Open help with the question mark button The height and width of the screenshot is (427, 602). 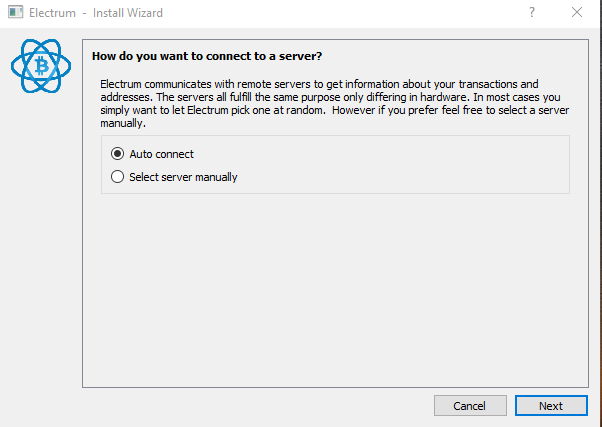tap(532, 12)
